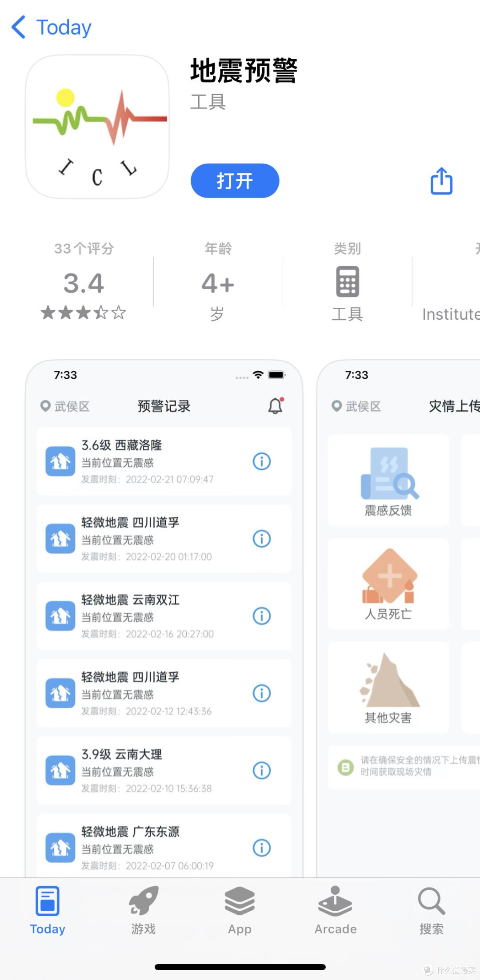Switch to the 搜索 tab
The width and height of the screenshot is (480, 980).
pyautogui.click(x=432, y=911)
